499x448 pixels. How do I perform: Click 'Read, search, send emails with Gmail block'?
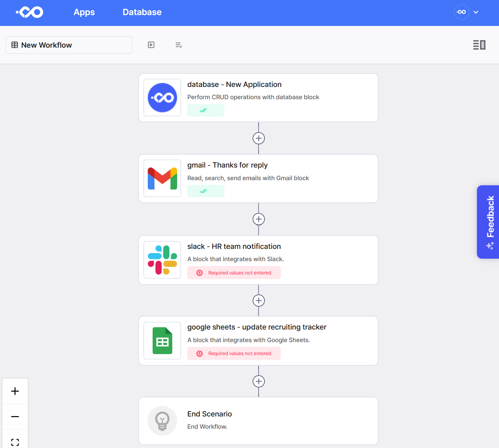[248, 178]
